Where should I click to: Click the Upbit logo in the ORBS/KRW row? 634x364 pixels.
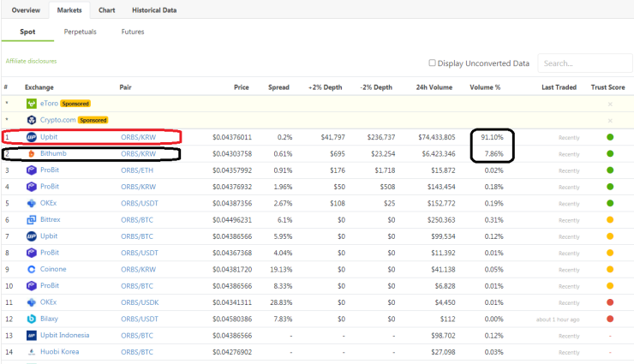[31, 137]
